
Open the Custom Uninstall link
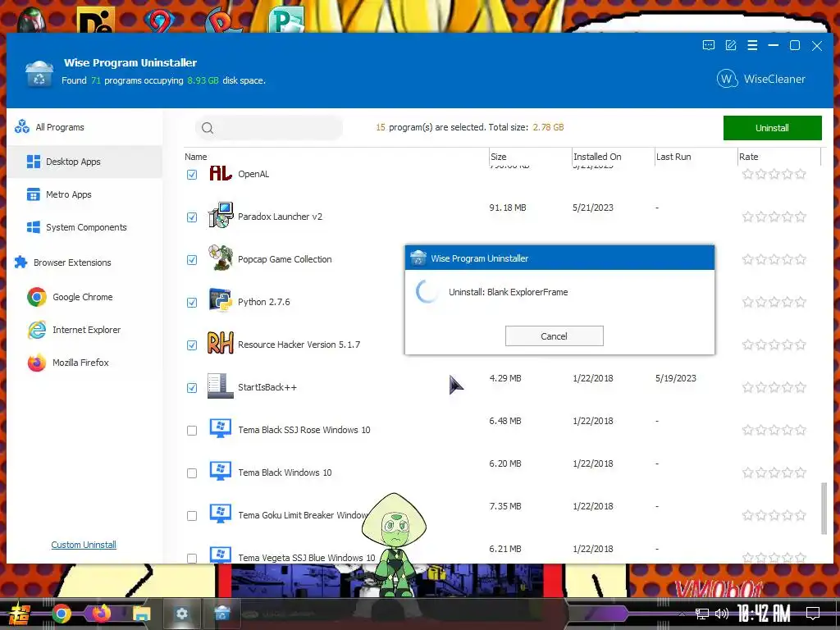point(84,545)
